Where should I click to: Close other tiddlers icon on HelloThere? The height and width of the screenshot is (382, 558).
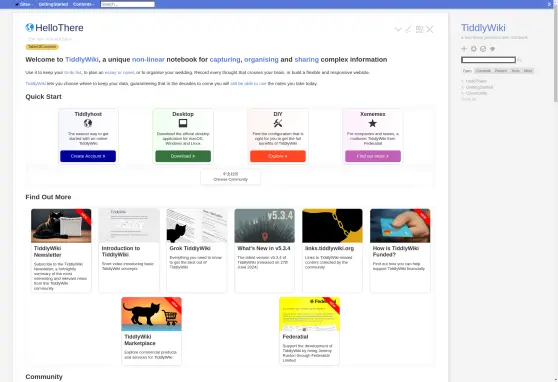[x=420, y=29]
